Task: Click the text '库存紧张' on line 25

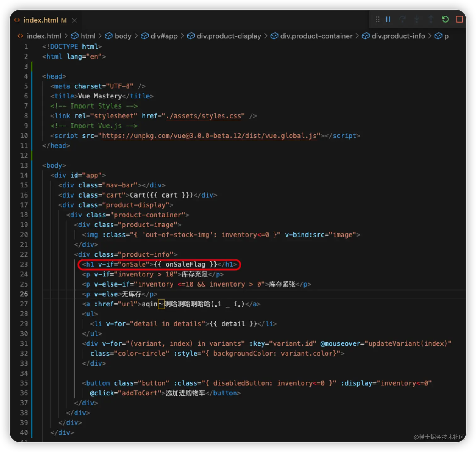Action: pyautogui.click(x=282, y=284)
